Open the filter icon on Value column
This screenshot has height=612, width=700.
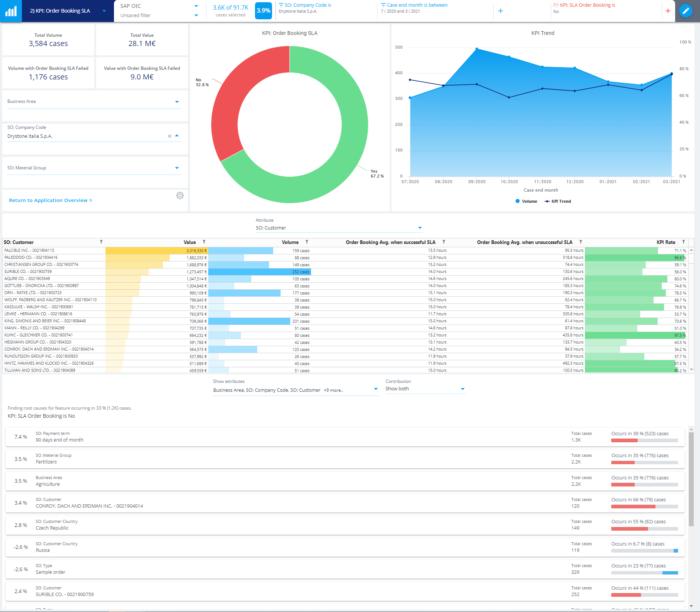(205, 242)
